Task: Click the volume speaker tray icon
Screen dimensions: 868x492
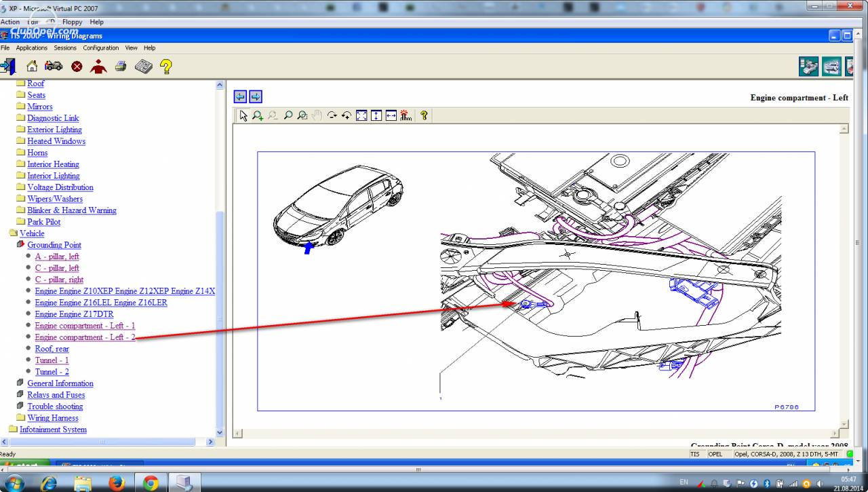Action: pos(820,484)
